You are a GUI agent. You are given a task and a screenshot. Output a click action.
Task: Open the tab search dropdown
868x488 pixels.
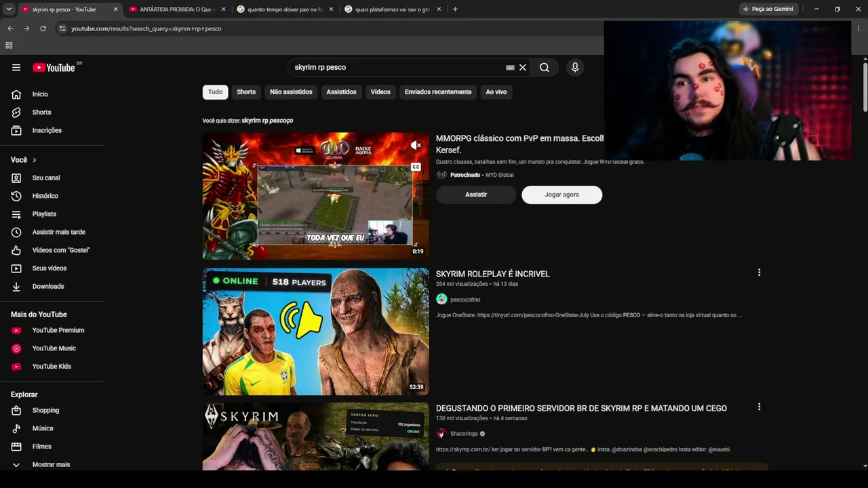pos(9,9)
